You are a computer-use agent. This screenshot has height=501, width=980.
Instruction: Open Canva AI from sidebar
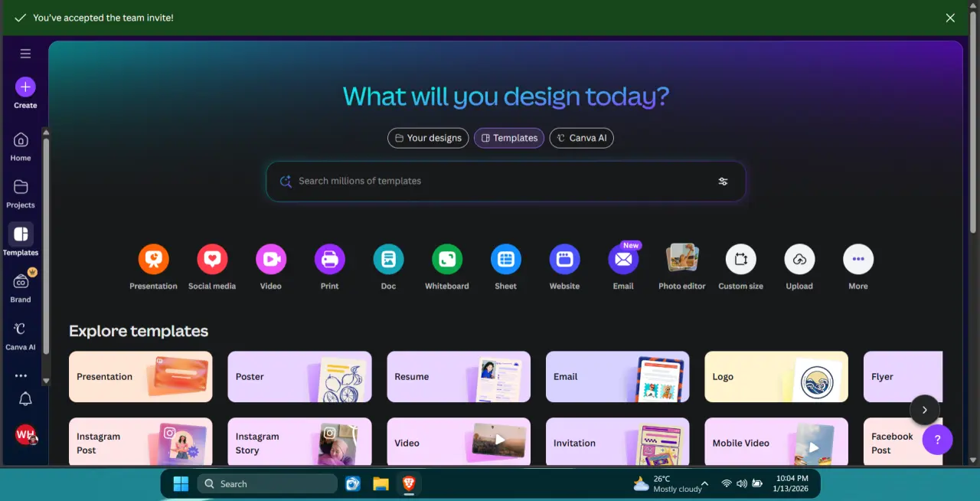click(21, 336)
